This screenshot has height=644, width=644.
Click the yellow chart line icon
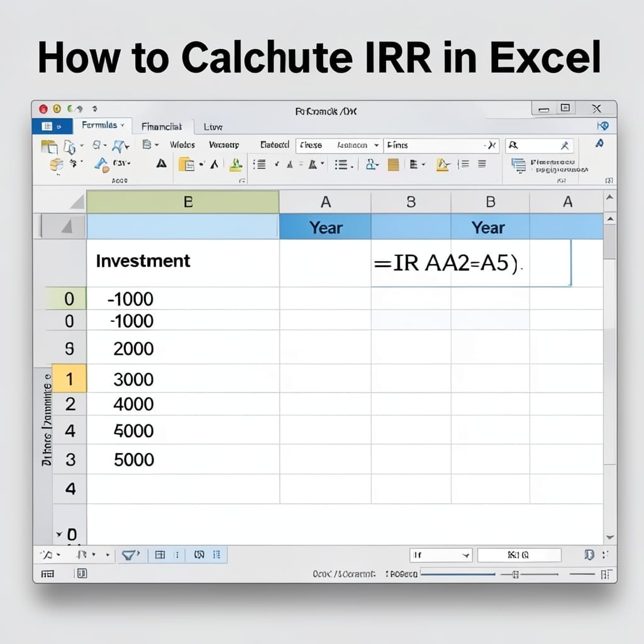pos(443,165)
